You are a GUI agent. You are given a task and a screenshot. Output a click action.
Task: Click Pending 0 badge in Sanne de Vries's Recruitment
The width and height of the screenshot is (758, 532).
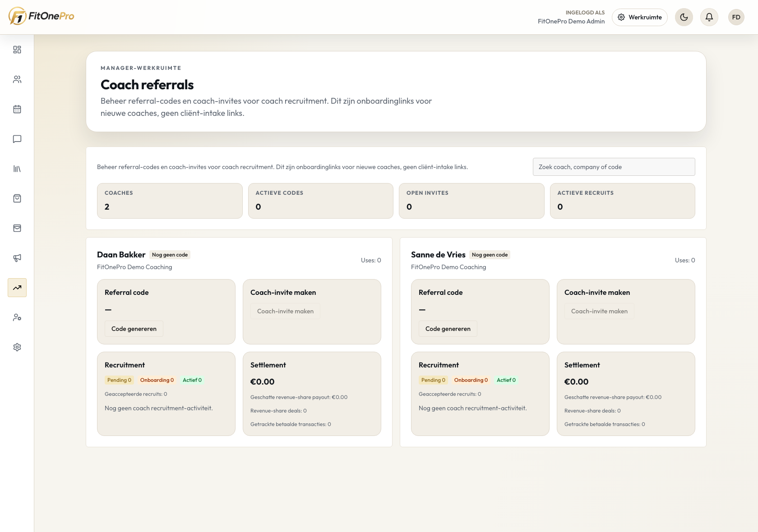433,380
